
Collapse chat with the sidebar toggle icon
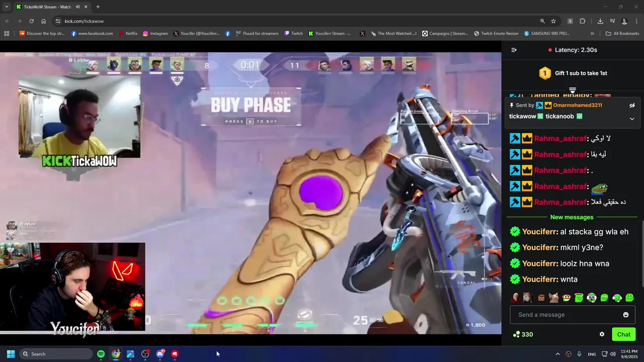point(514,50)
